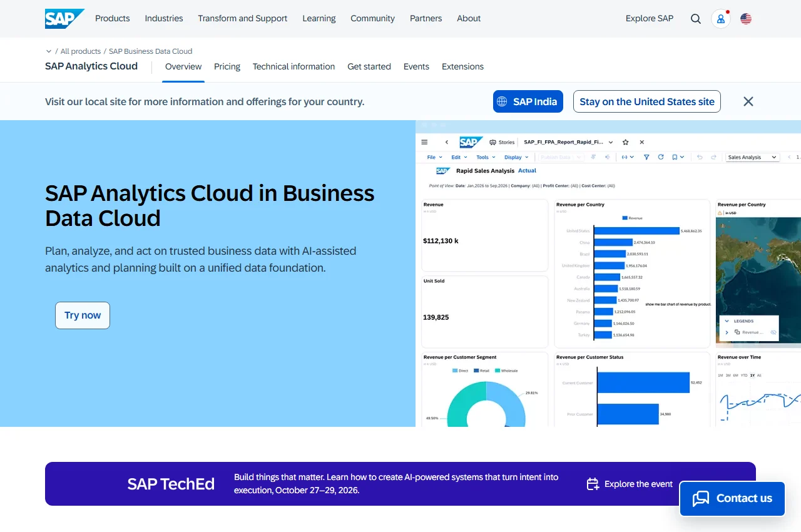Viewport: 801px width, 532px height.
Task: Select the Overview tab
Action: [x=183, y=66]
